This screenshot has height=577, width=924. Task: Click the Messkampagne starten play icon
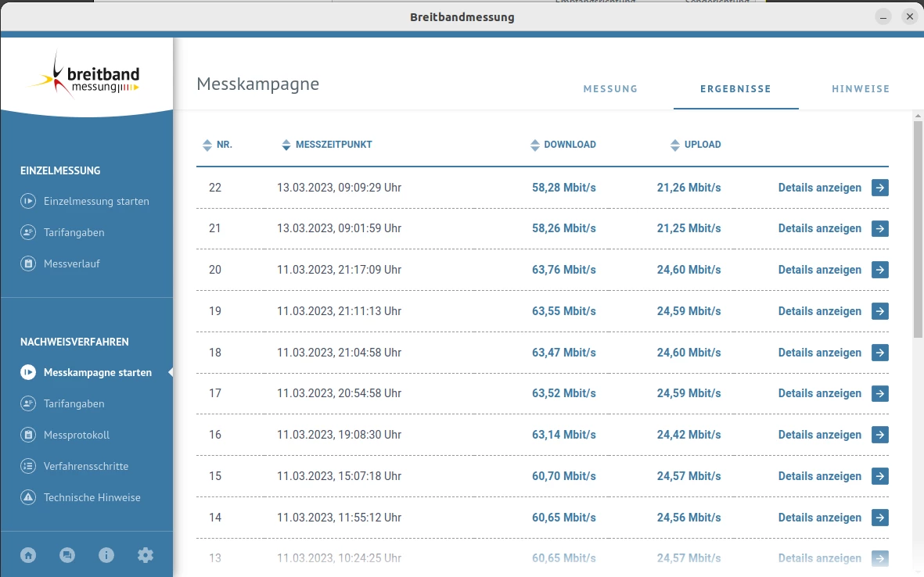28,372
